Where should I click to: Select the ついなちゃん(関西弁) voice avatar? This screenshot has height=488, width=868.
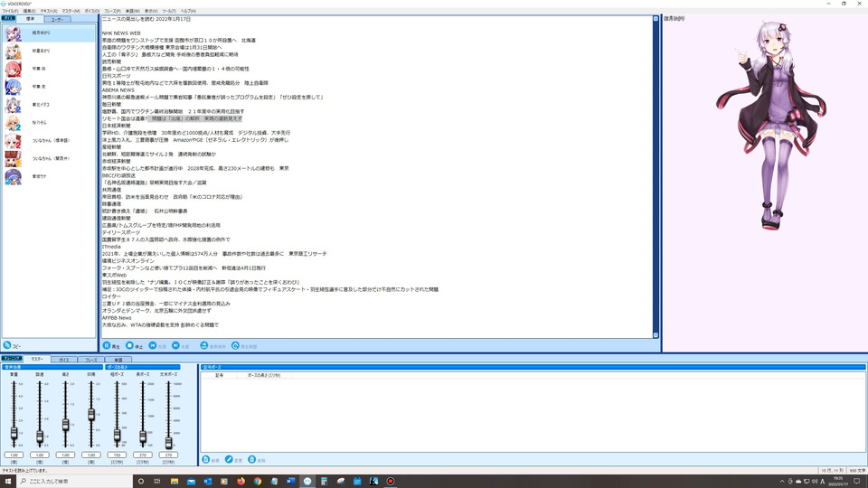click(13, 159)
